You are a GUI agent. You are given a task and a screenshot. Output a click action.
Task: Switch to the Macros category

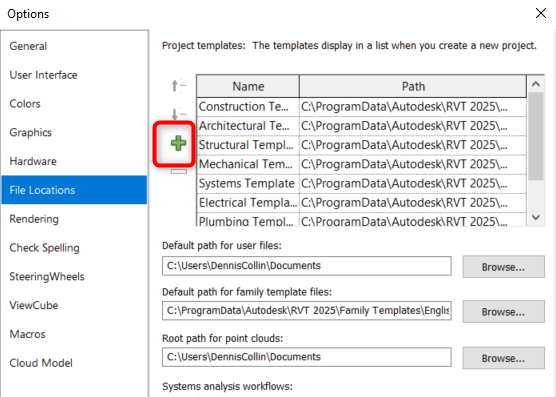[x=74, y=334]
